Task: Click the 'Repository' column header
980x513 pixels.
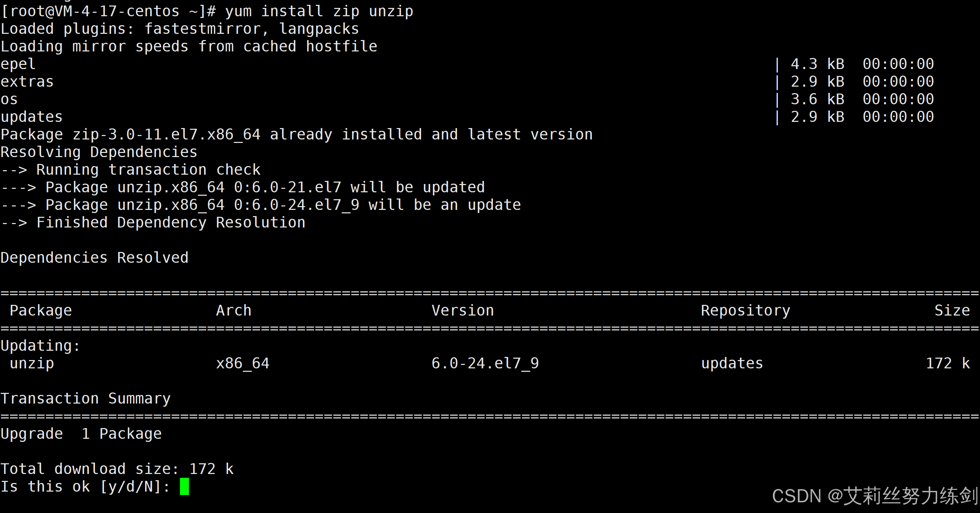Action: [x=745, y=311]
